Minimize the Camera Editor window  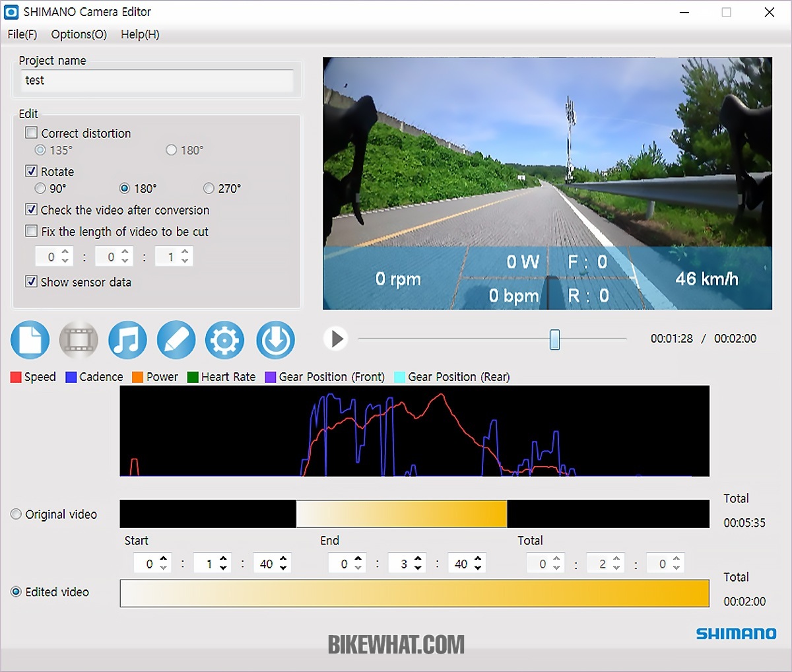pyautogui.click(x=684, y=12)
